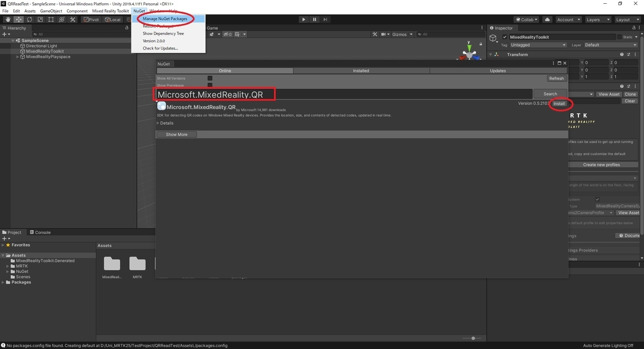Open custom editor tools icon
The height and width of the screenshot is (349, 644).
click(72, 19)
